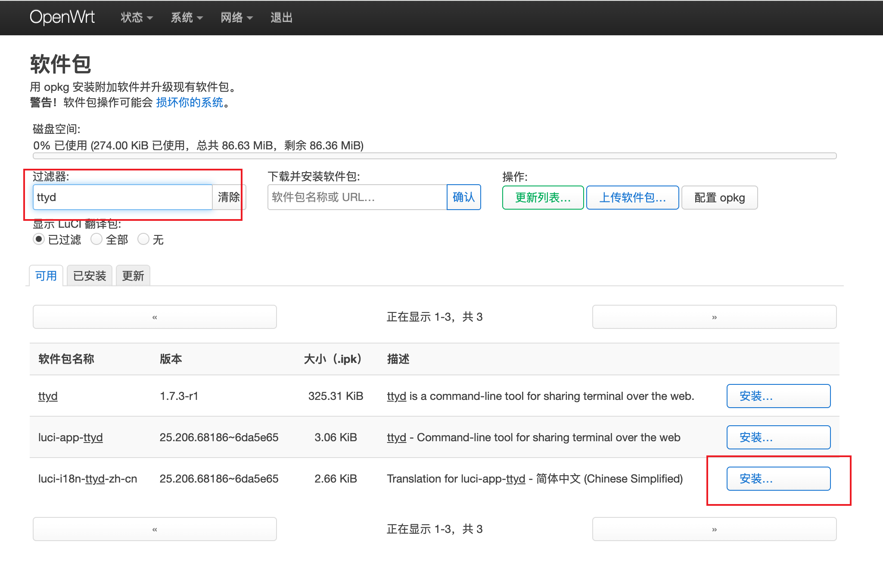Screen dimensions: 883x588
Task: Click version 1.7.3-r1 cell
Action: [179, 396]
